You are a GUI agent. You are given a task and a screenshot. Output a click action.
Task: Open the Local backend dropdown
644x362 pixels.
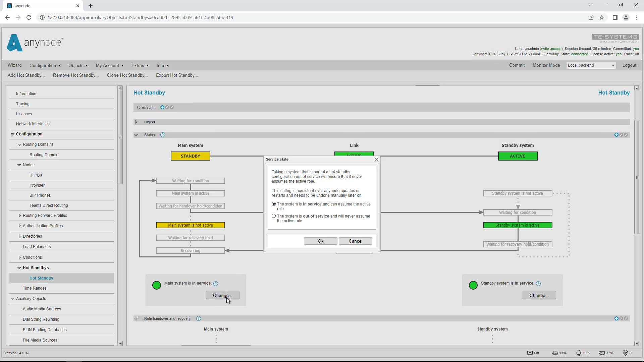click(591, 65)
